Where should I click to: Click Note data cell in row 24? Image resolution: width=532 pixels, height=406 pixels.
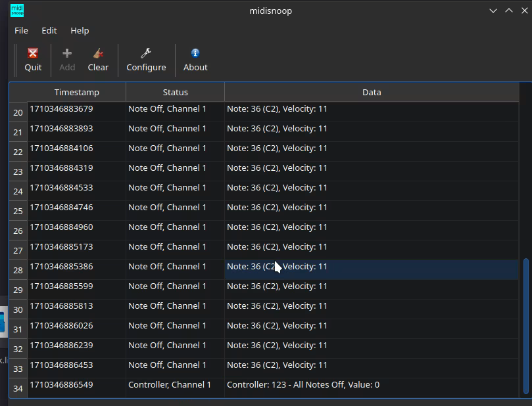point(372,191)
